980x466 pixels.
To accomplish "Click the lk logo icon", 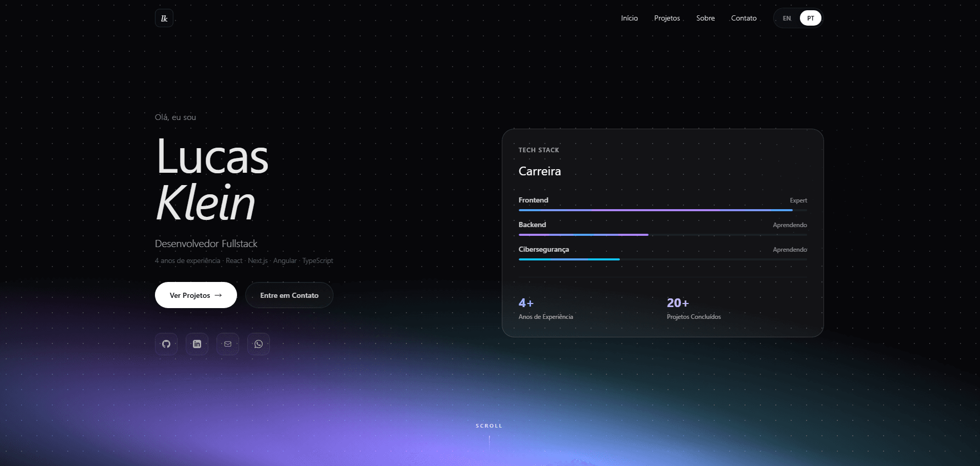I will click(x=164, y=18).
